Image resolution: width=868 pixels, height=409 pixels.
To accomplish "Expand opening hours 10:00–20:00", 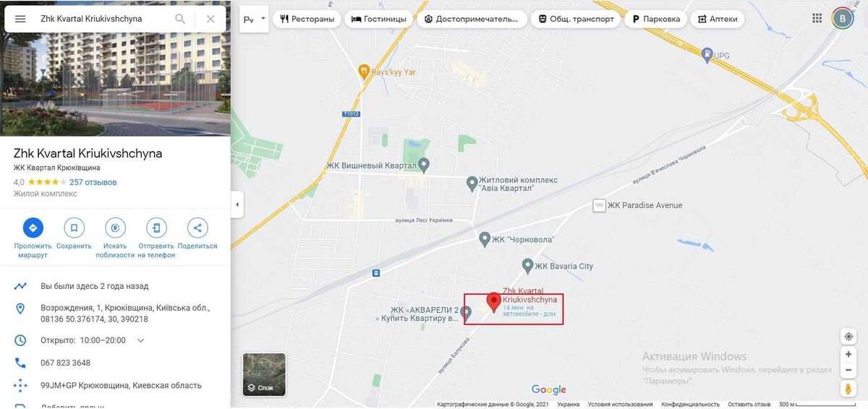I will pyautogui.click(x=141, y=340).
